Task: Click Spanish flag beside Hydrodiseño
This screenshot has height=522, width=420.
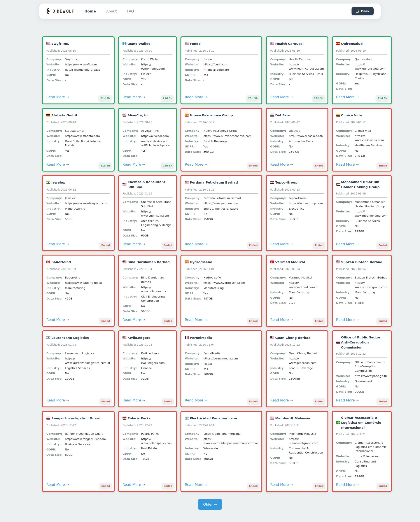Action: (x=187, y=262)
